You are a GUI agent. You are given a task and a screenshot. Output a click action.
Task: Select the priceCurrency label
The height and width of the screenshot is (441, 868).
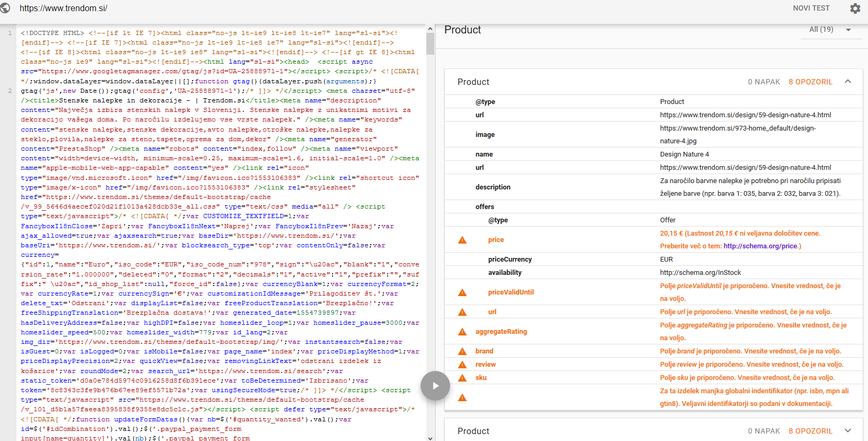tap(510, 260)
